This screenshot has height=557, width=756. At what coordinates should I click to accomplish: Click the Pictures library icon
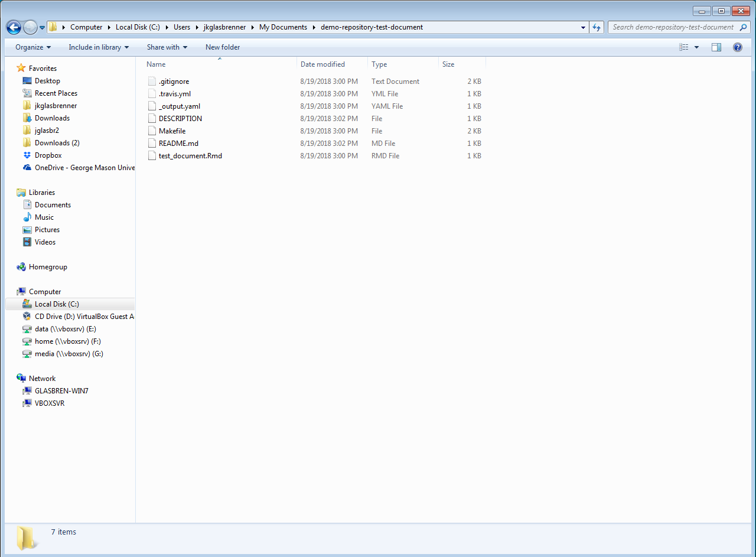coord(27,230)
